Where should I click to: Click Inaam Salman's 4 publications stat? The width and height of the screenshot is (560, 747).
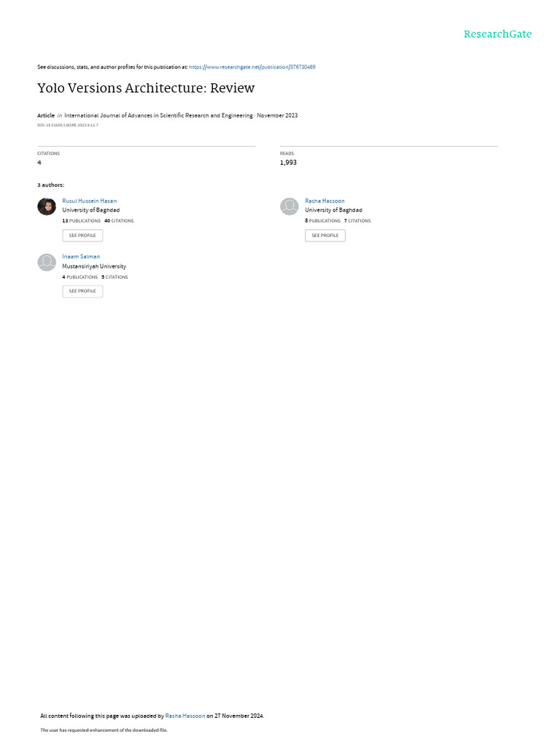[80, 276]
